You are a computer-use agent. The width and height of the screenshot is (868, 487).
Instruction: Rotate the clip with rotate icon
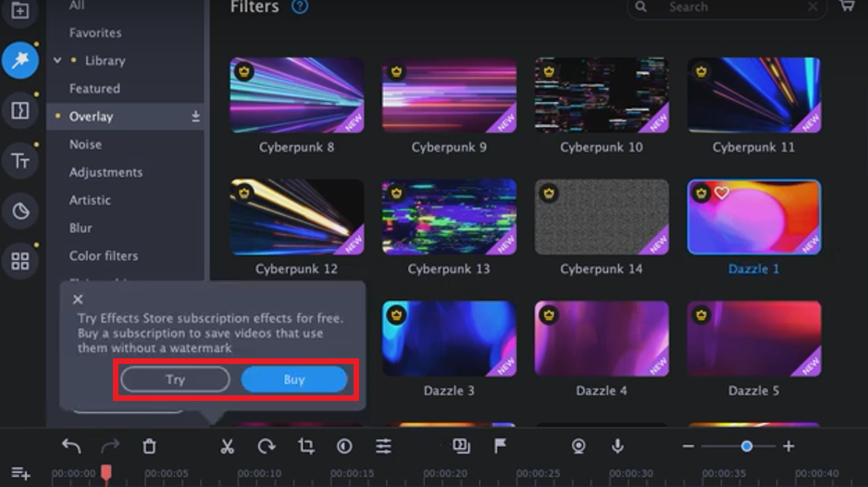click(267, 446)
